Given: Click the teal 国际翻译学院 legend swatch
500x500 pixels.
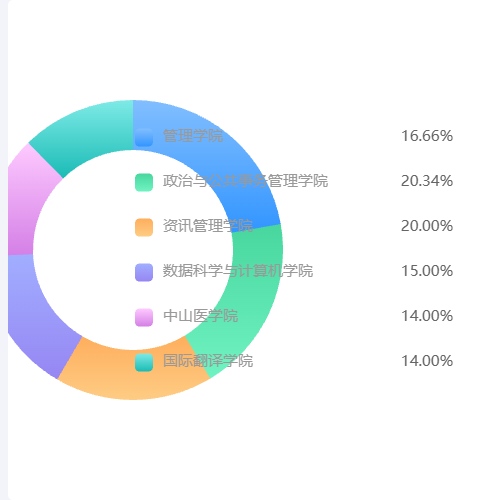Looking at the screenshot, I should pyautogui.click(x=144, y=362).
